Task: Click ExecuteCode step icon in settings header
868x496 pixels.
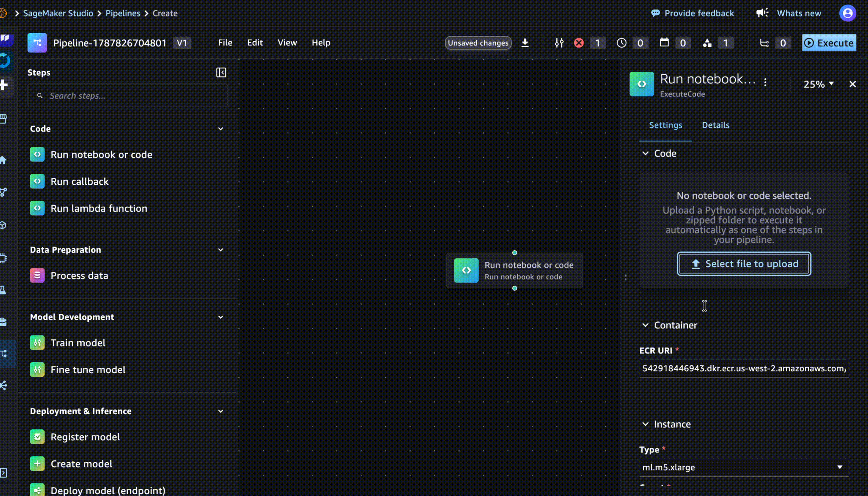Action: 641,84
